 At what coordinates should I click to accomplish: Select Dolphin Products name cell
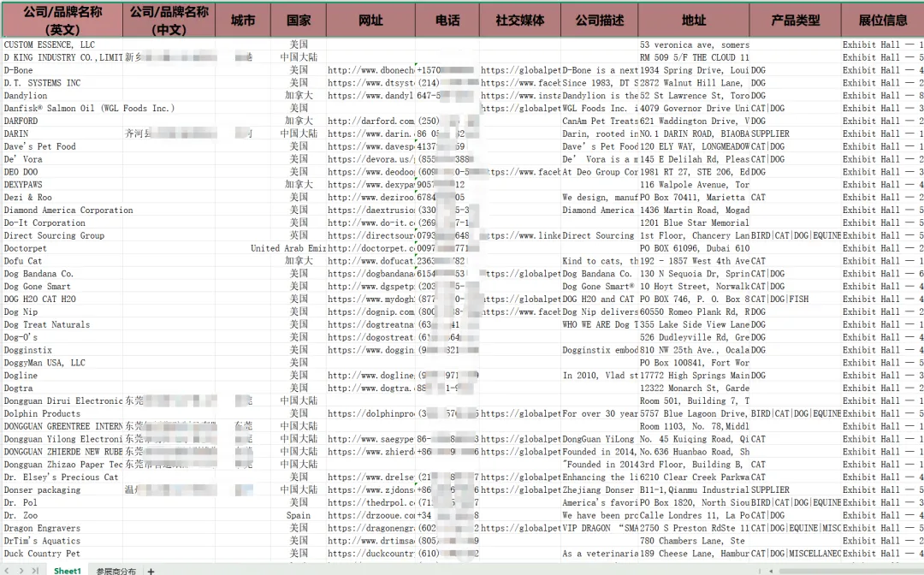pos(62,413)
